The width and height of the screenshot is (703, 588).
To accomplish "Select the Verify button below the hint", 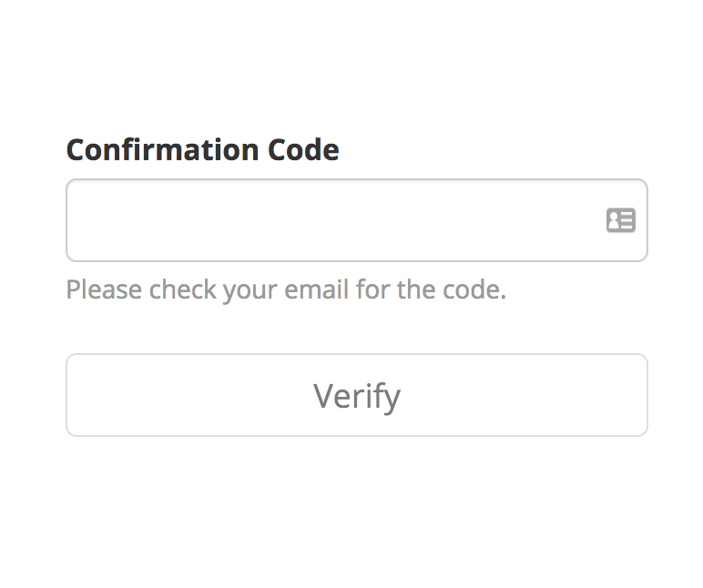I will point(357,395).
